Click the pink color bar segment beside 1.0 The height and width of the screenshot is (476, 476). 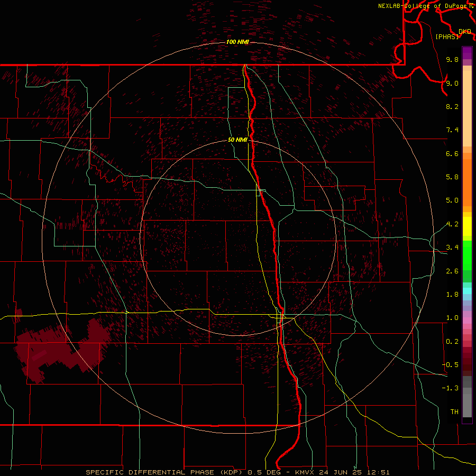click(467, 321)
